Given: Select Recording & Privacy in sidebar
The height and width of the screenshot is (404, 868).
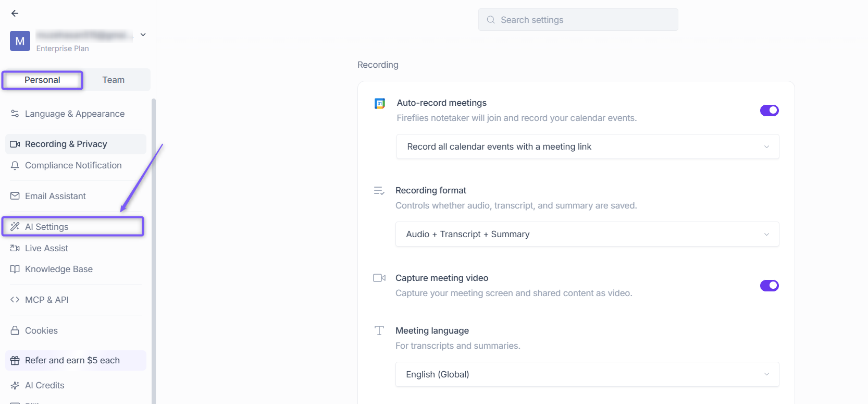Looking at the screenshot, I should 76,144.
